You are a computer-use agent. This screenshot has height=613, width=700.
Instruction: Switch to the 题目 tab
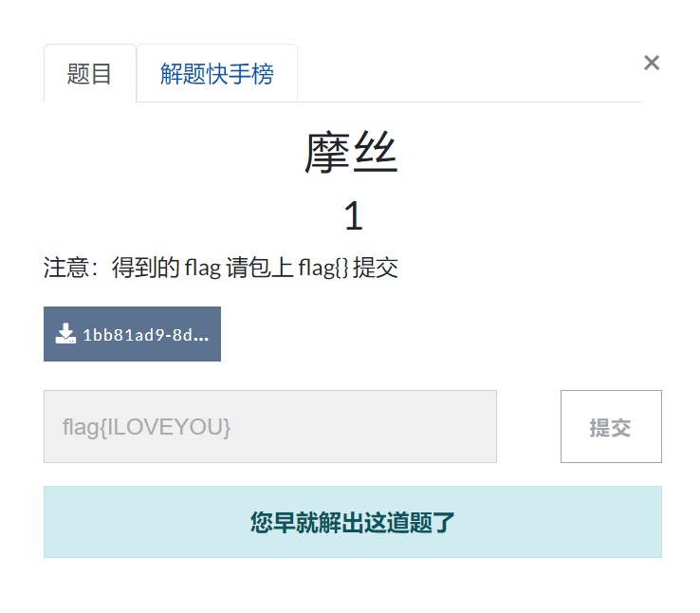coord(90,73)
